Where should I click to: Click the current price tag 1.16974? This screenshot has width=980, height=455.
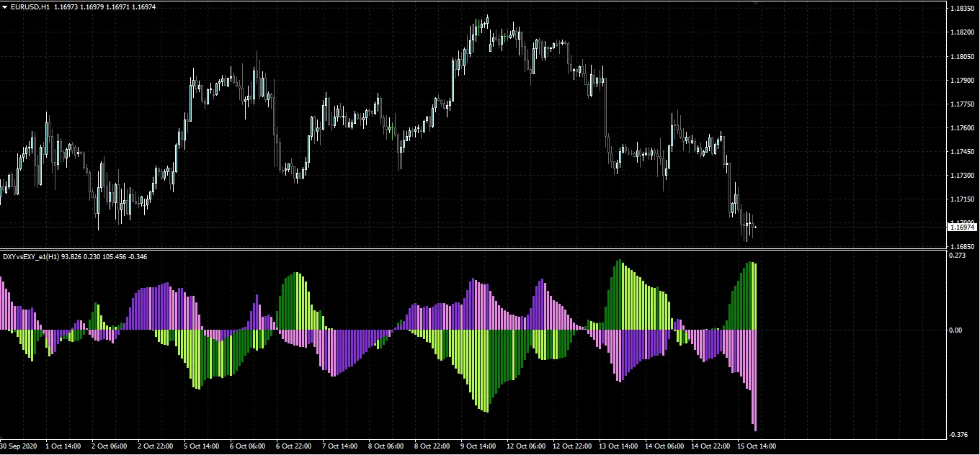961,226
